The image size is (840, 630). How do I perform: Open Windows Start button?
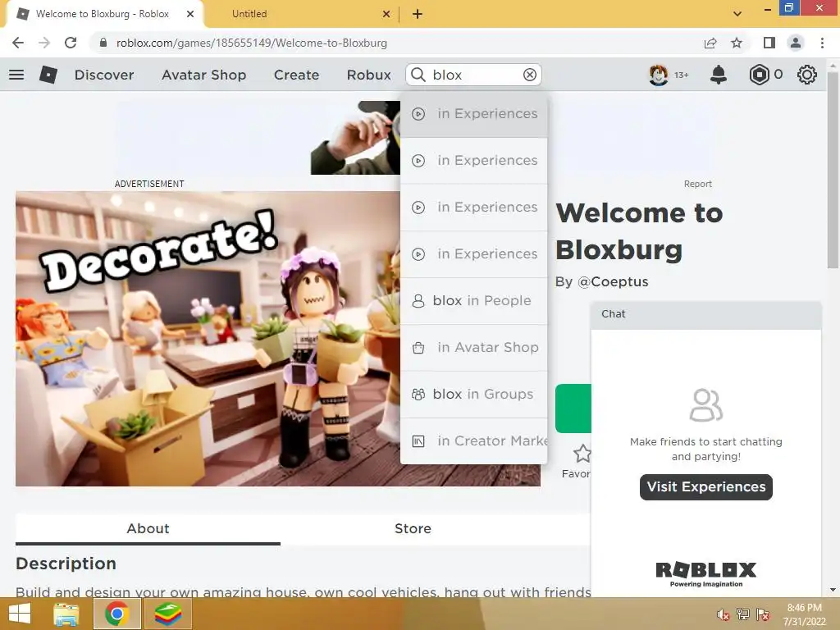[20, 614]
